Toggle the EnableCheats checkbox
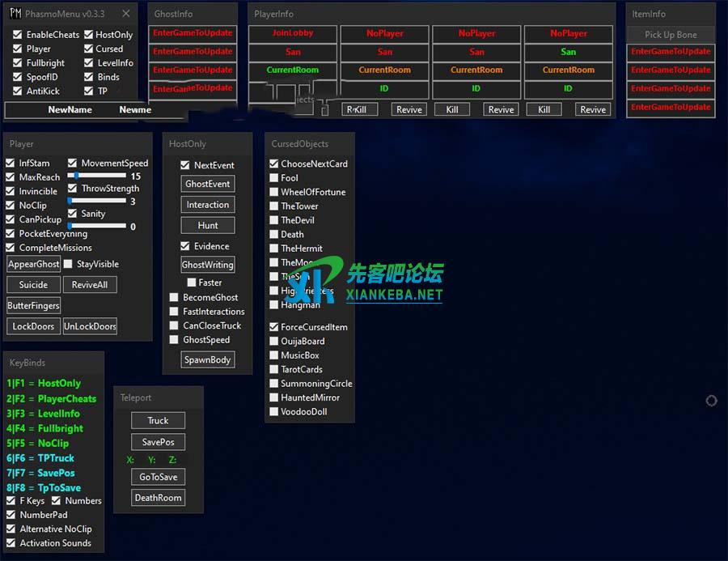 pyautogui.click(x=18, y=35)
